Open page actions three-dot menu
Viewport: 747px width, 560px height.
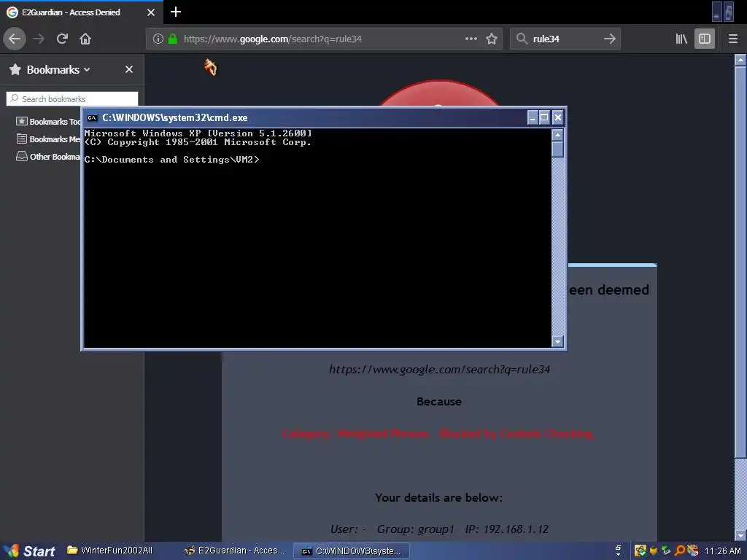click(471, 39)
